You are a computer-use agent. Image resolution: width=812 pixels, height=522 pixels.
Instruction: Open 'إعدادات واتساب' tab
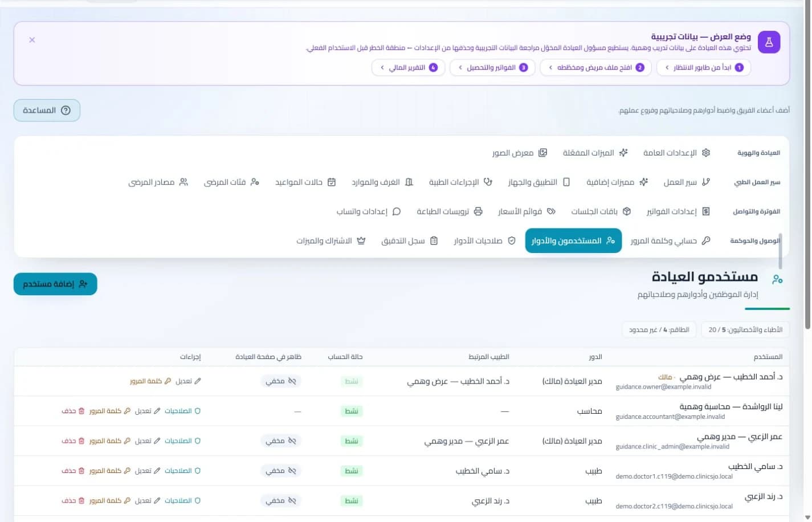click(x=369, y=211)
